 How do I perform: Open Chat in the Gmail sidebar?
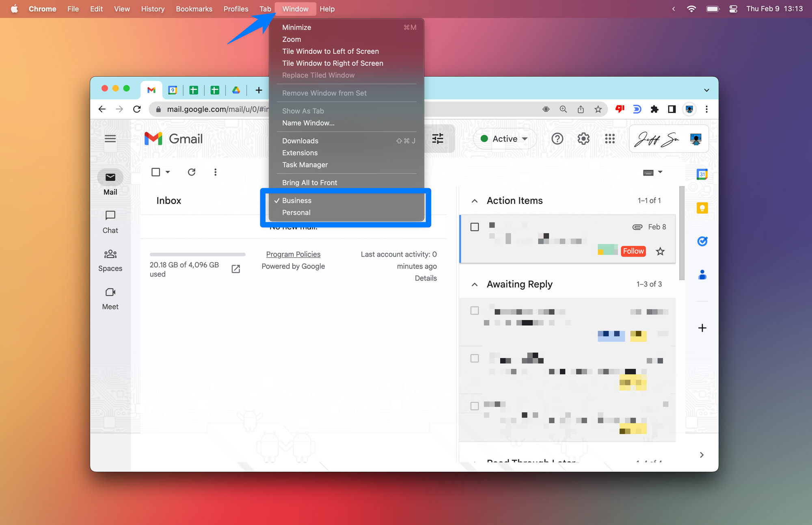(x=110, y=222)
